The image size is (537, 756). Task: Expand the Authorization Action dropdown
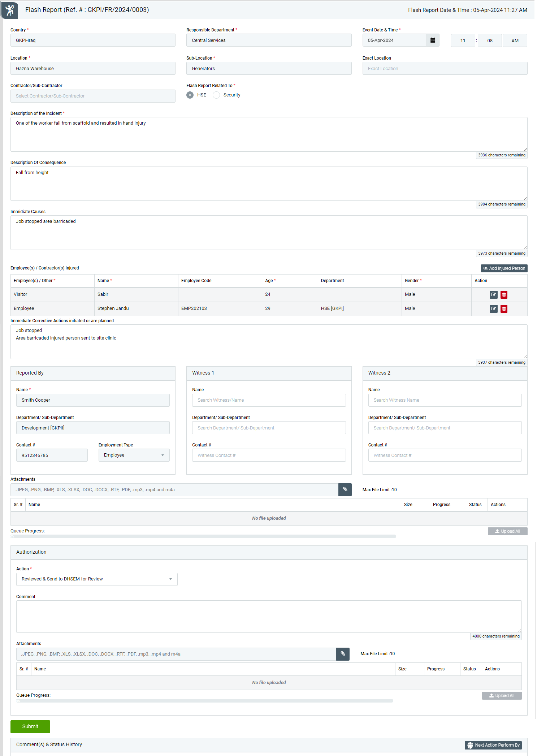click(97, 579)
